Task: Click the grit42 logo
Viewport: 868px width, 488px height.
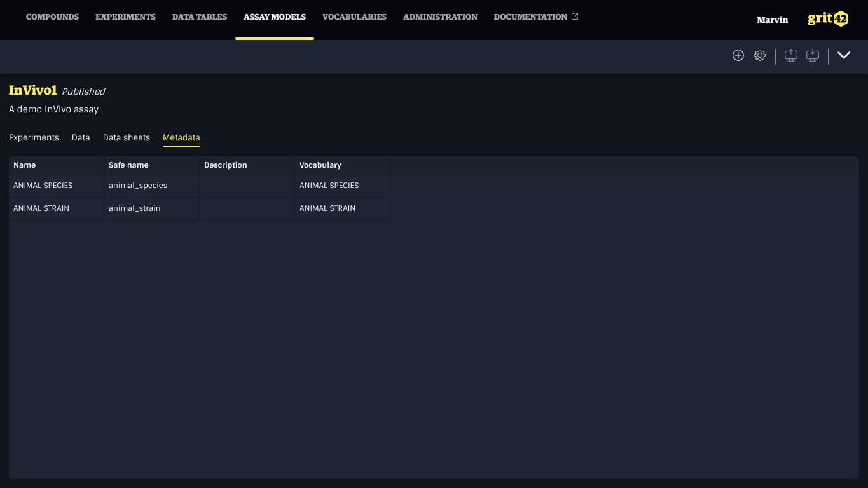Action: (828, 19)
